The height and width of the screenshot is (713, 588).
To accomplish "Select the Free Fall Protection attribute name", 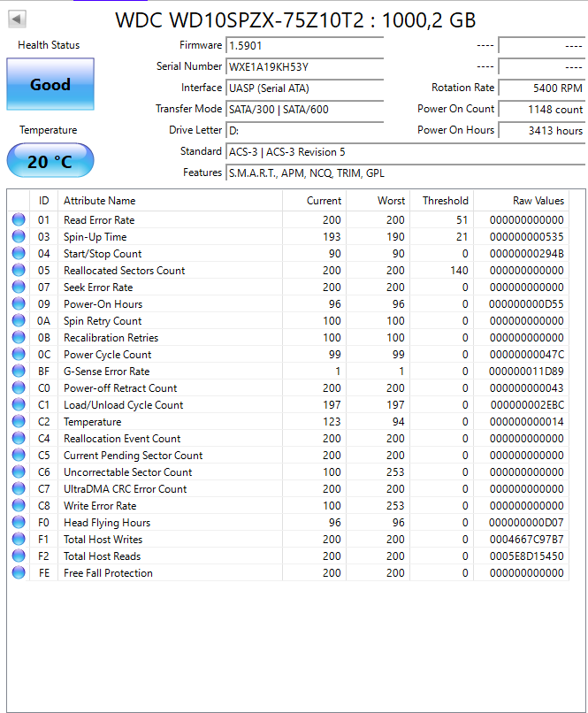I will pos(108,573).
